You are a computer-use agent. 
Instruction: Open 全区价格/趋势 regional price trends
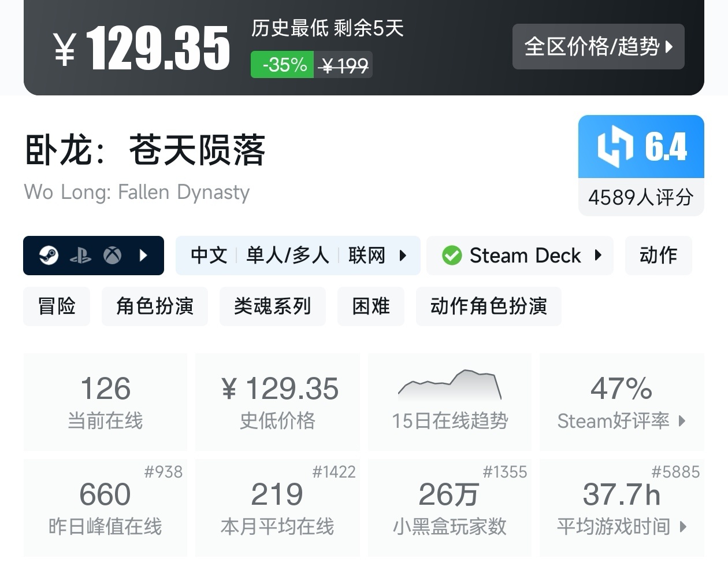point(599,46)
